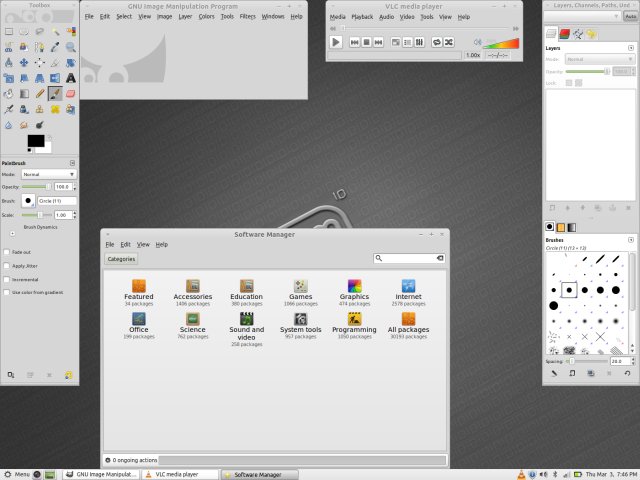
Task: Select the Clone stamp tool
Action: tap(40, 109)
